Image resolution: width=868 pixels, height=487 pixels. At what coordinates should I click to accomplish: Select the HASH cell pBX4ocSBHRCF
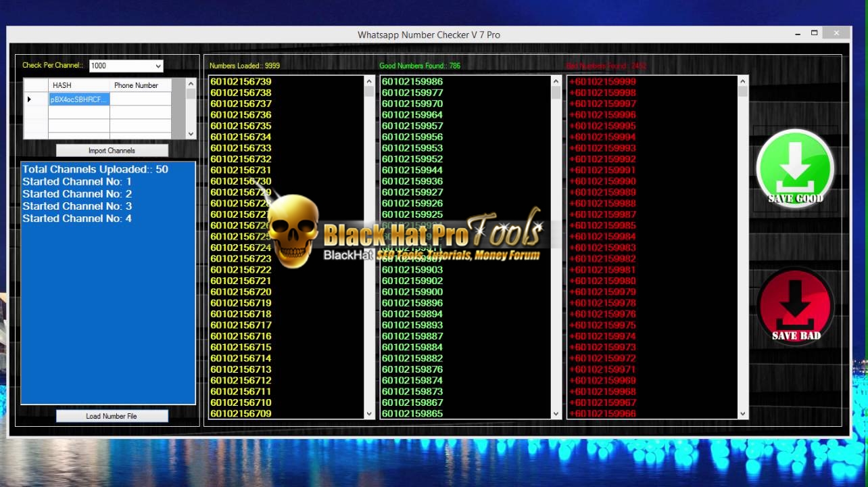(x=79, y=99)
